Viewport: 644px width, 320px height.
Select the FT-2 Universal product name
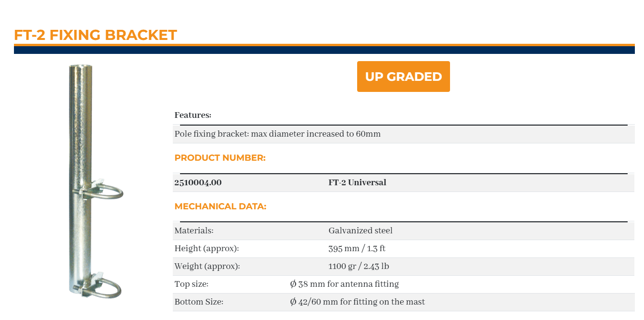pyautogui.click(x=357, y=182)
